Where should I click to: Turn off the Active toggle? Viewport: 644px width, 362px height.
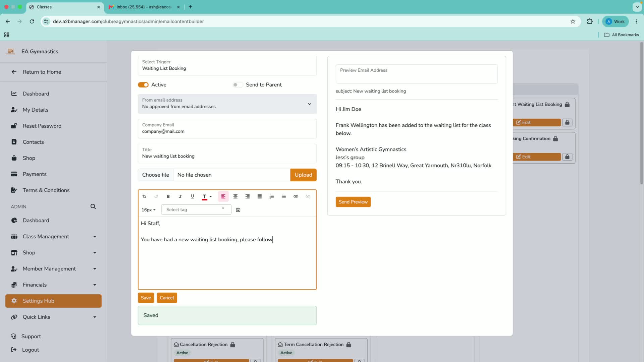tap(143, 85)
